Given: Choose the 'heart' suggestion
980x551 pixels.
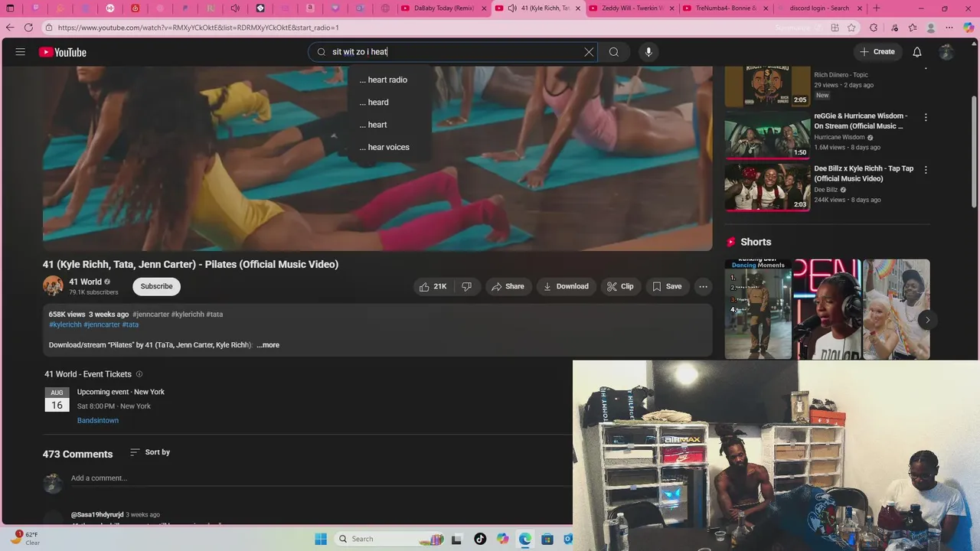Looking at the screenshot, I should (389, 125).
